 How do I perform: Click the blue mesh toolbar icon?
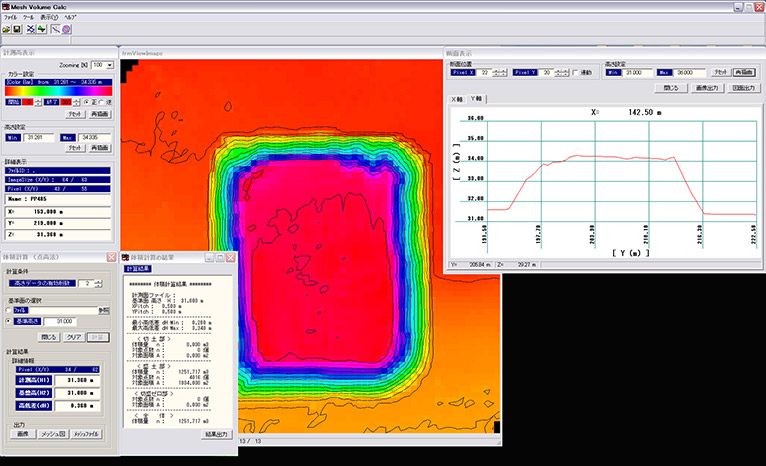pos(30,30)
